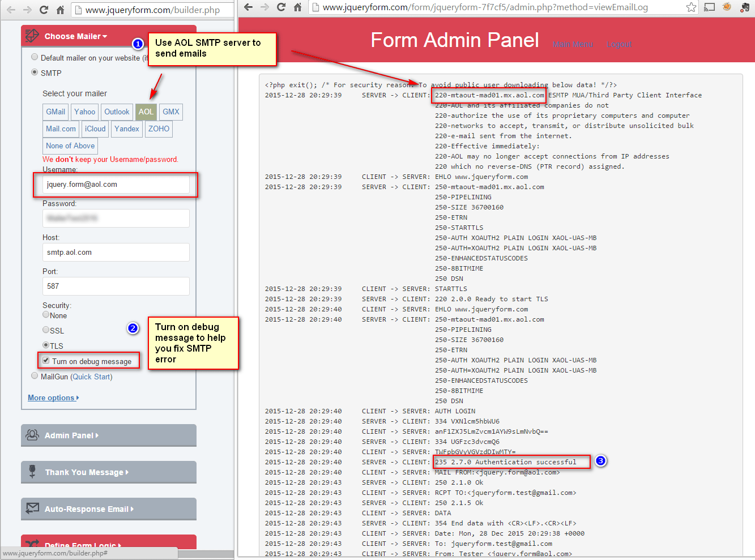The image size is (755, 560).
Task: Select the SSL security option
Action: [45, 330]
